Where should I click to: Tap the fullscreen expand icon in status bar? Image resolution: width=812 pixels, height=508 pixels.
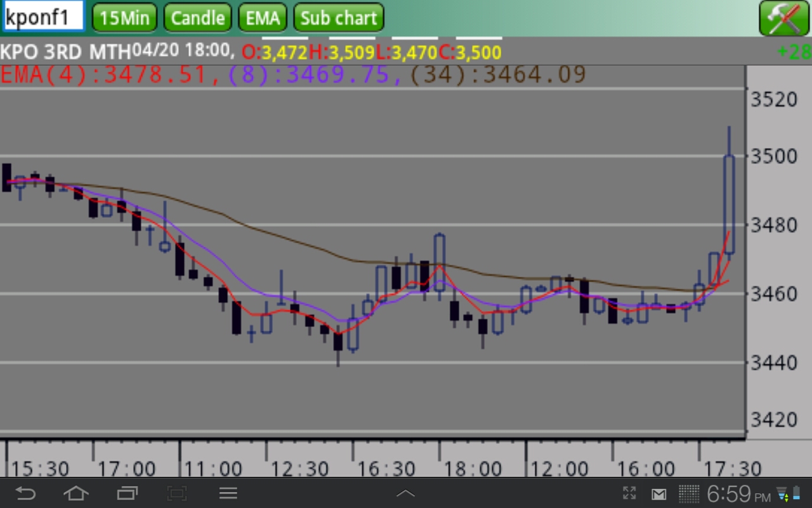point(629,493)
